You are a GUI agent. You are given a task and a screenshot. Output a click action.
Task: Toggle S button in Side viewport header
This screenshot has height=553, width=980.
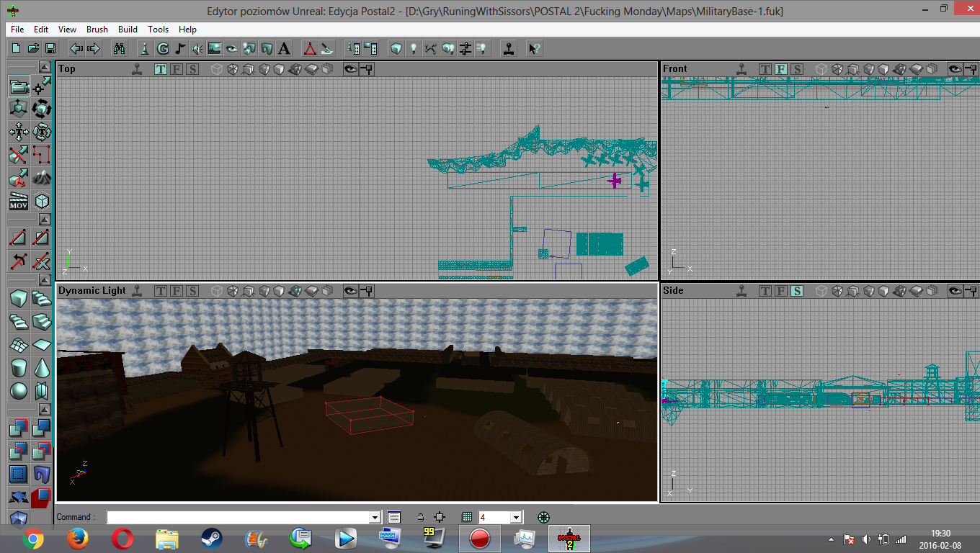(797, 291)
